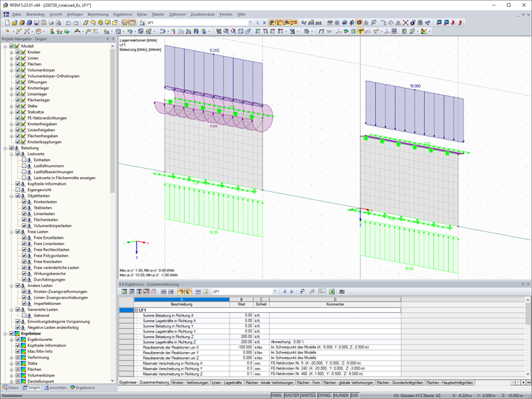The height and width of the screenshot is (399, 532).
Task: Open the Berechnung menu
Action: pos(98,14)
